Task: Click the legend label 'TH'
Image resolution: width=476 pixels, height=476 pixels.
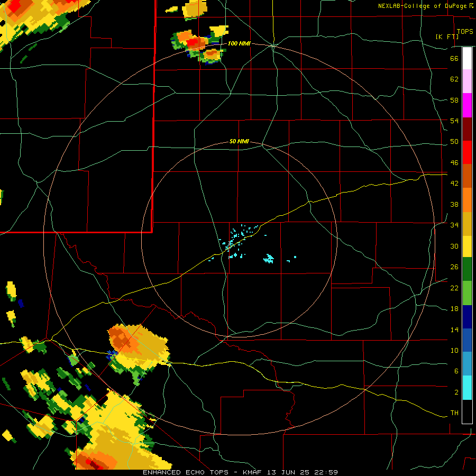Action: 454,413
